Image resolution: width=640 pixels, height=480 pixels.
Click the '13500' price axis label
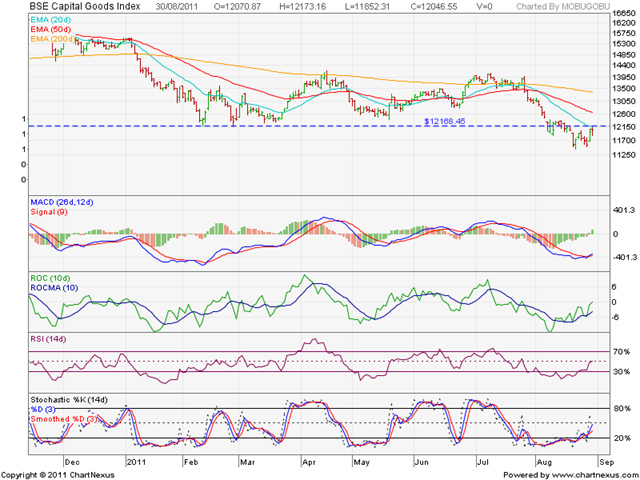point(624,89)
